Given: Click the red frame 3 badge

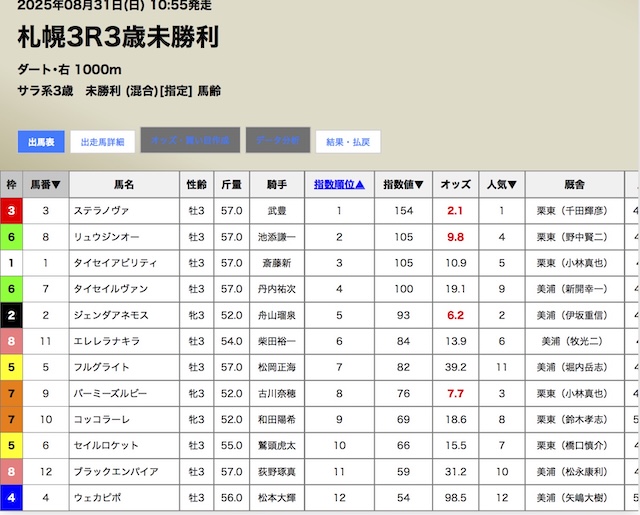Looking at the screenshot, I should tap(11, 211).
